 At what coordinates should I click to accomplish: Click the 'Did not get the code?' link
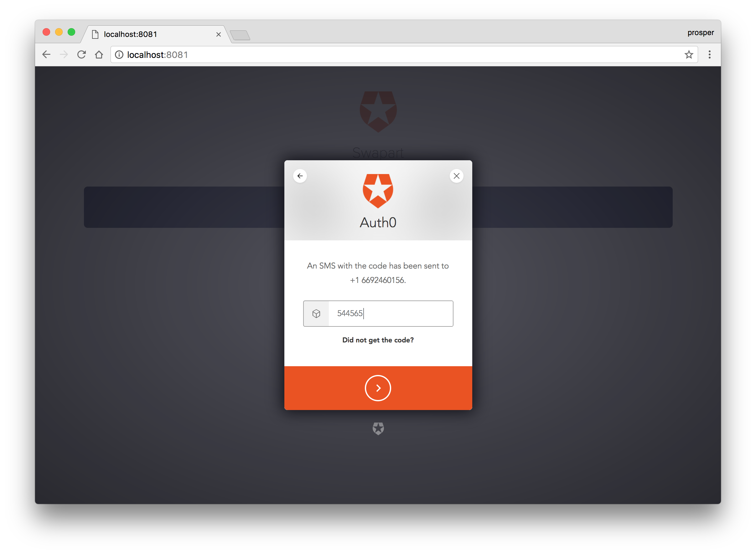(x=378, y=340)
